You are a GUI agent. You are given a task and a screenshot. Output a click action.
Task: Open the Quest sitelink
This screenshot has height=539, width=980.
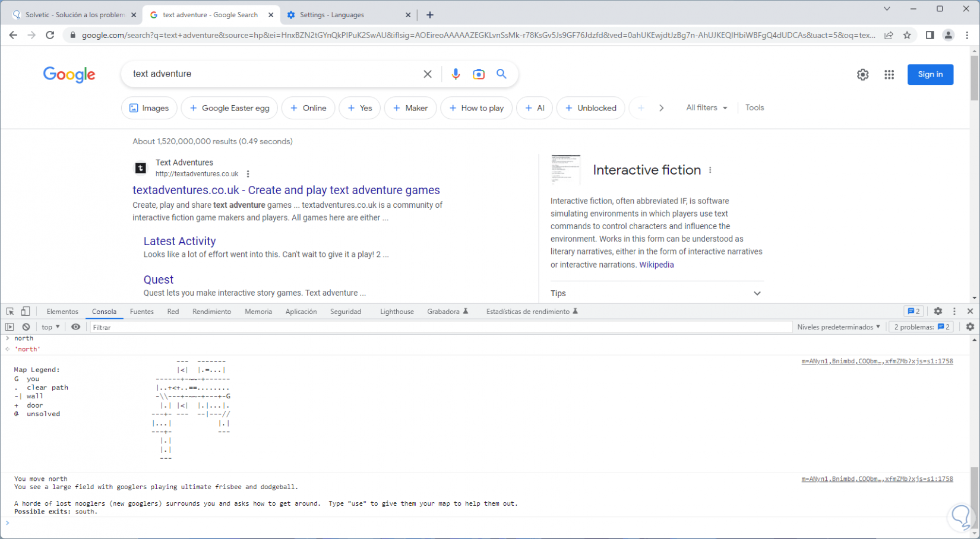pyautogui.click(x=159, y=280)
